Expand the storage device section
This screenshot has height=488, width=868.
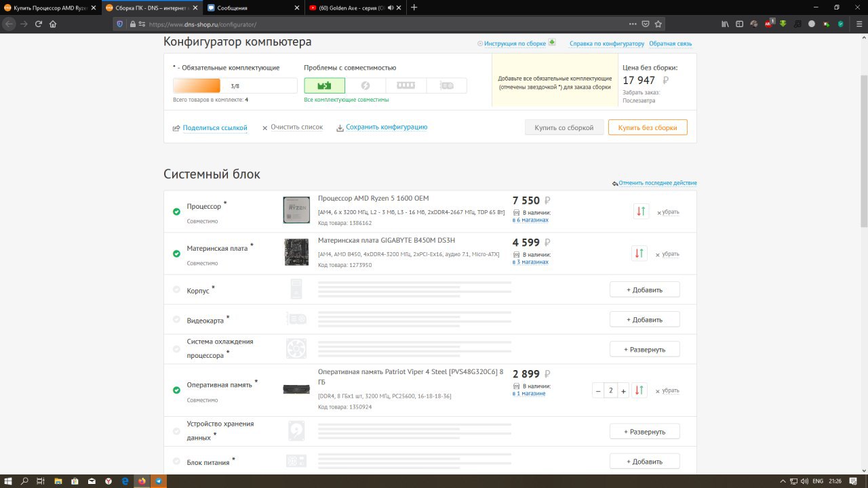(x=644, y=431)
